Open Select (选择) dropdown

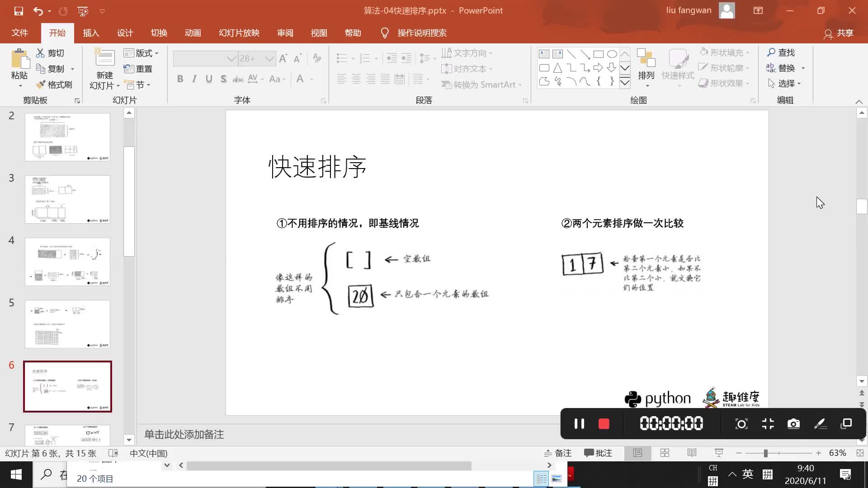(784, 83)
